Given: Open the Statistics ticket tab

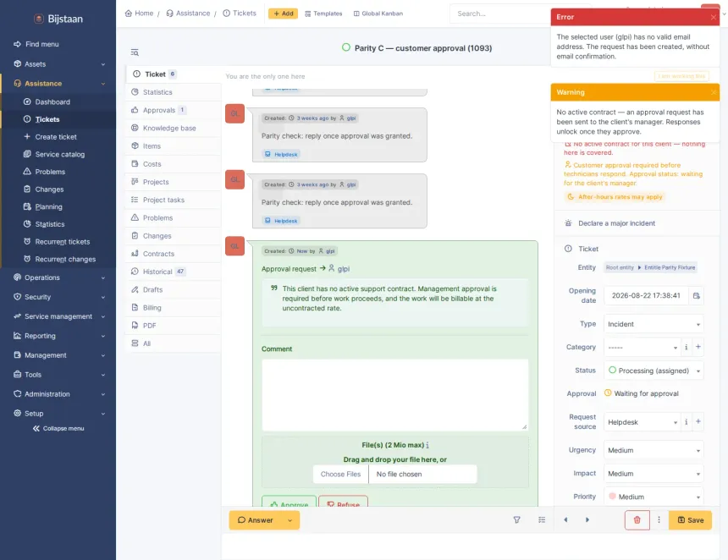Looking at the screenshot, I should click(x=173, y=92).
